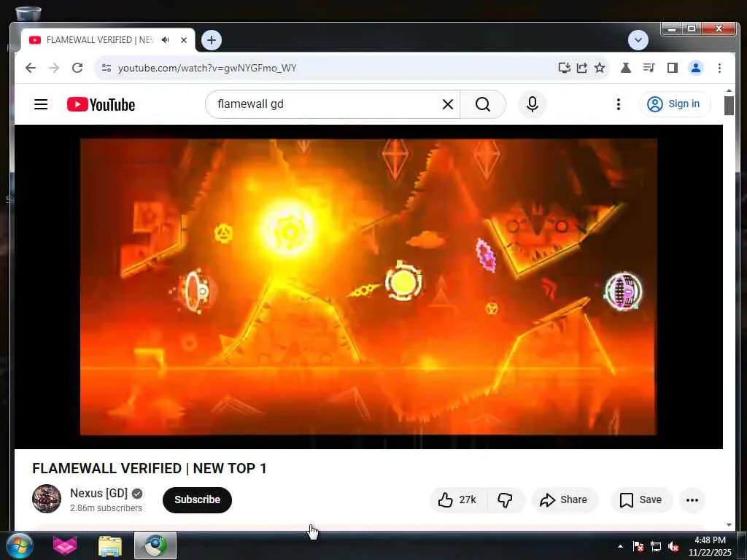This screenshot has width=747, height=560.
Task: Subscribe to the Nexus [GD] channel
Action: tap(197, 500)
